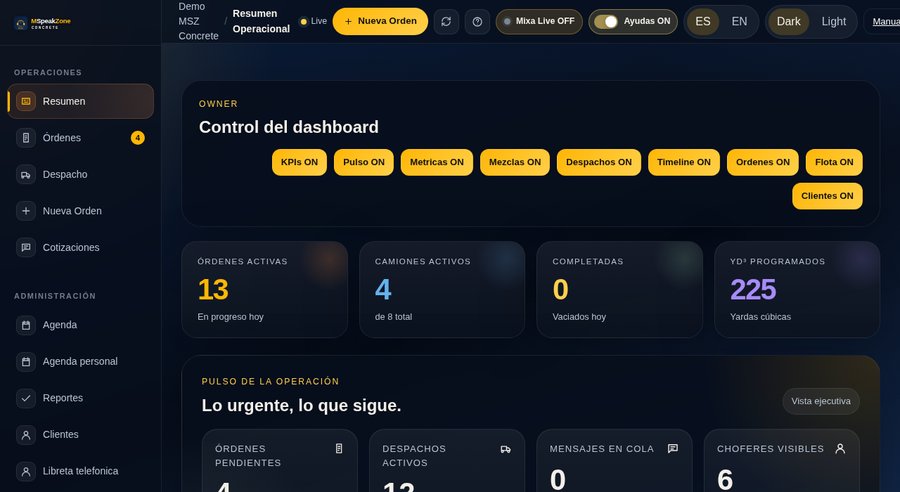The image size is (900, 492).
Task: Click the Reportes checkmark icon
Action: click(26, 398)
